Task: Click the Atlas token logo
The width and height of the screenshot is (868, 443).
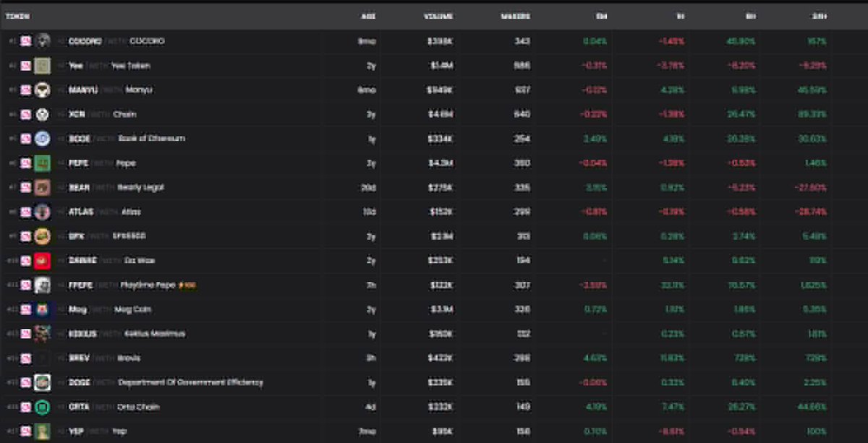Action: (x=43, y=212)
